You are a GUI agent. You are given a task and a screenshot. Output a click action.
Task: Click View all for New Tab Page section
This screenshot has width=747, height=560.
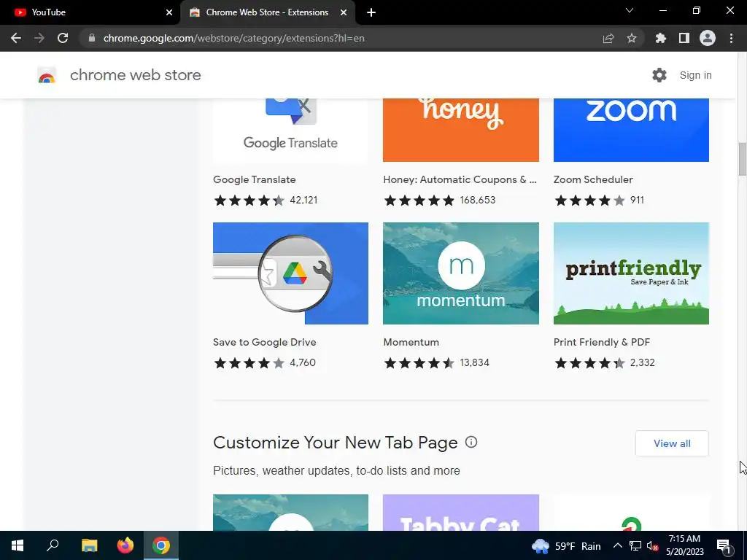tap(672, 443)
